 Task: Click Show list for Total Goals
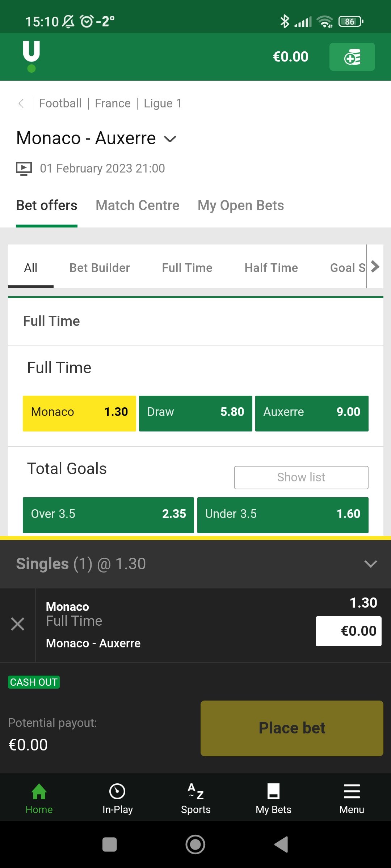point(301,477)
